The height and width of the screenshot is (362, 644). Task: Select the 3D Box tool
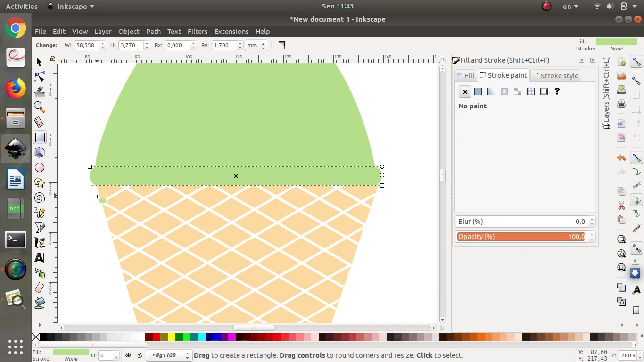40,152
